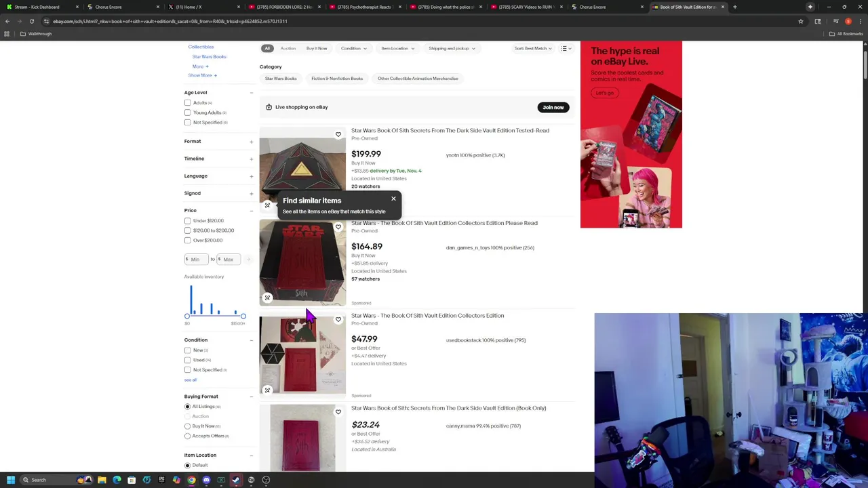Click minimum price slider handle
The height and width of the screenshot is (488, 868).
[187, 316]
